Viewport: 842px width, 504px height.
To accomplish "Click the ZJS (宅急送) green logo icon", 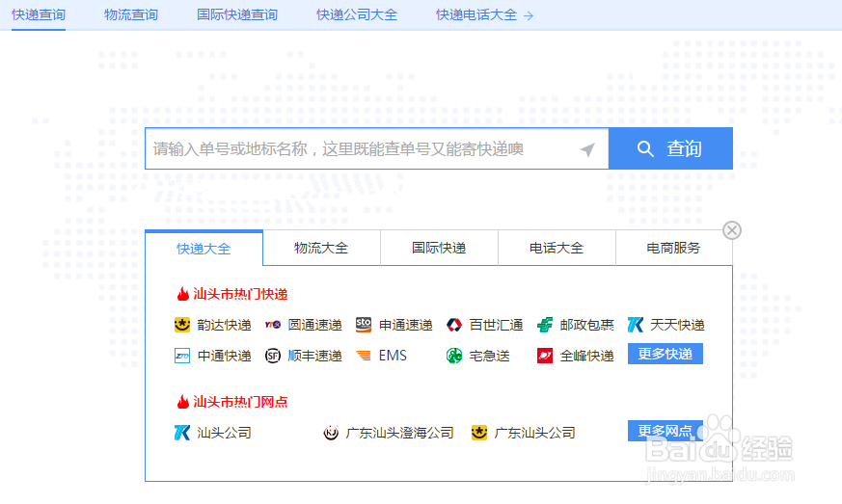I will tap(454, 356).
